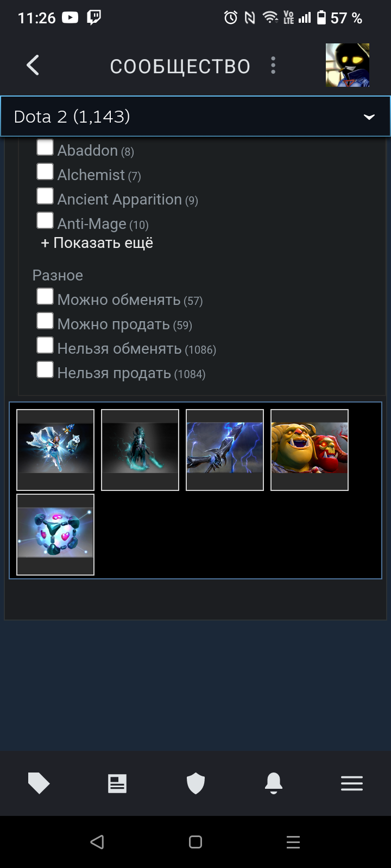This screenshot has height=868, width=391.
Task: Open the profile avatar picture
Action: pos(348,65)
